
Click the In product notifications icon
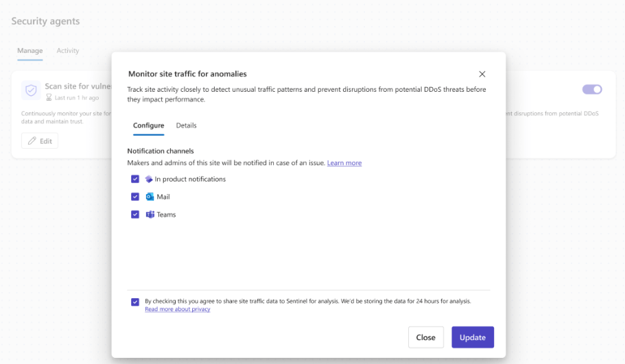coord(149,179)
